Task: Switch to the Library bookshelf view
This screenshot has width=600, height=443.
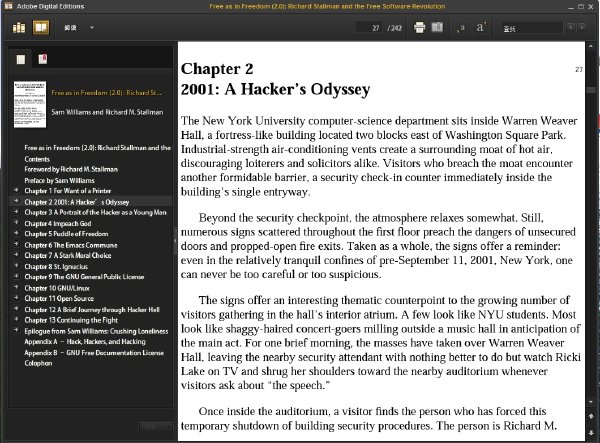Action: click(19, 28)
